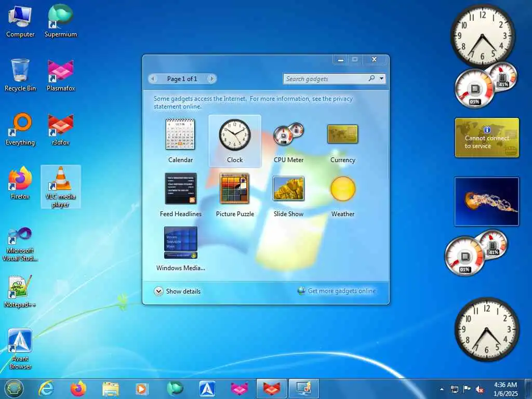Viewport: 532px width, 399px height.
Task: Select the Everything desktop shortcut
Action: coord(20,129)
